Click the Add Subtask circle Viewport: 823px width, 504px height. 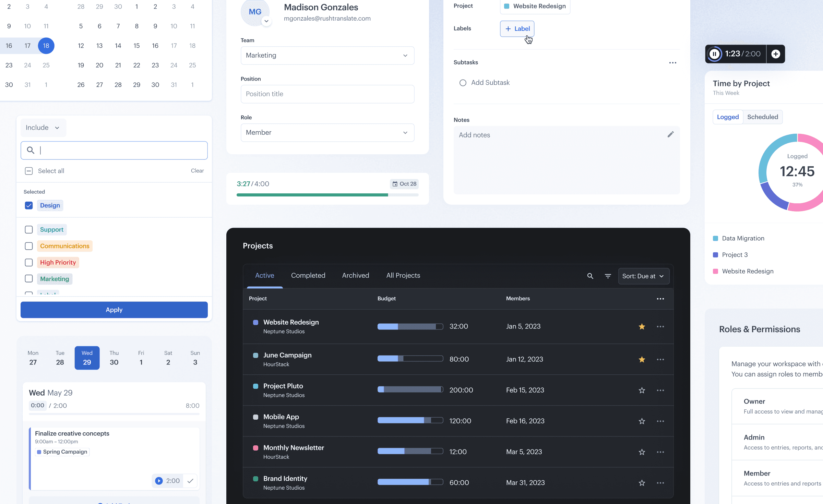click(x=463, y=83)
